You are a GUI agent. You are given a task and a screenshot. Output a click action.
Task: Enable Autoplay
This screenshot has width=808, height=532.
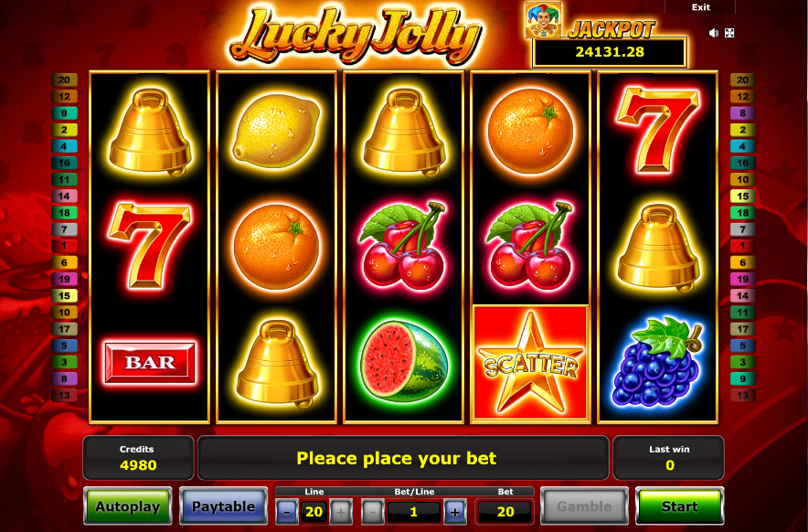tap(128, 506)
